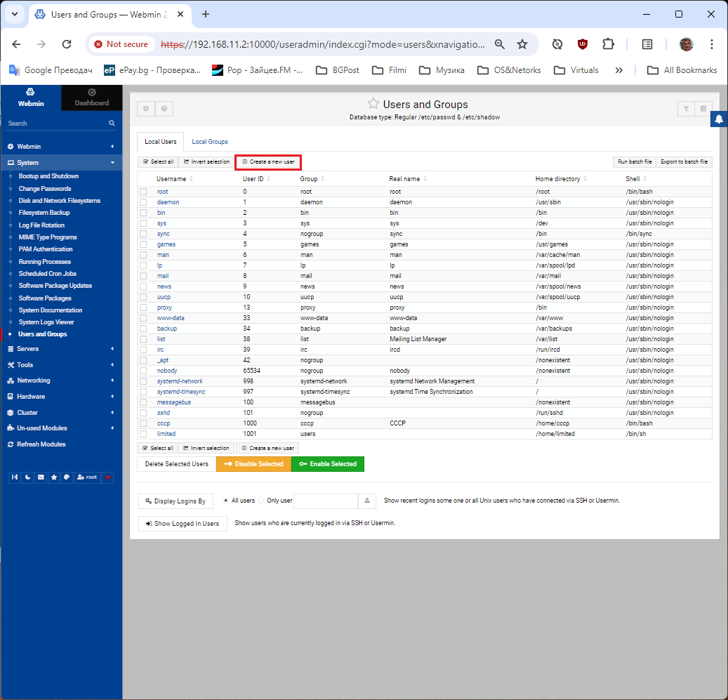
Task: Click the Only user text input field
Action: coord(326,501)
